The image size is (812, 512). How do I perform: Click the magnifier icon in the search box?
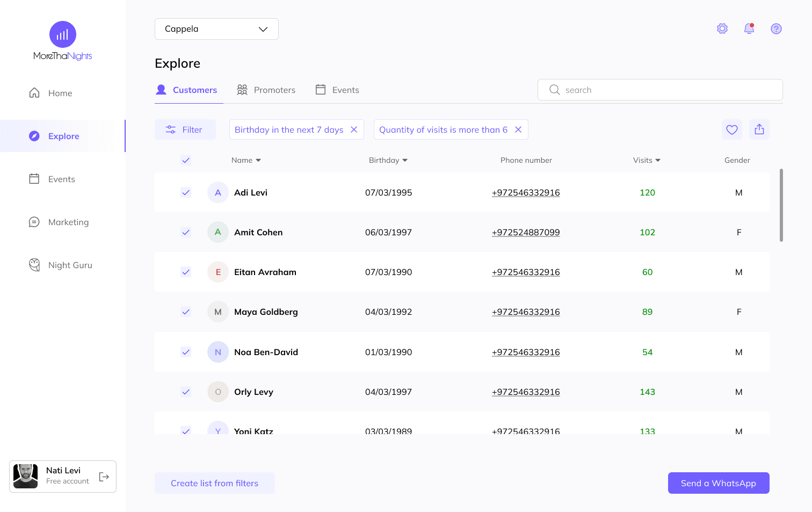[x=555, y=90]
